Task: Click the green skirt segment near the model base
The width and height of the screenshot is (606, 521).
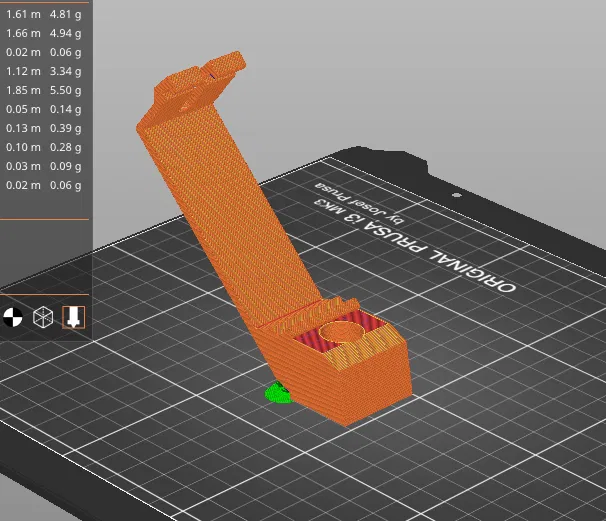Action: tap(277, 393)
